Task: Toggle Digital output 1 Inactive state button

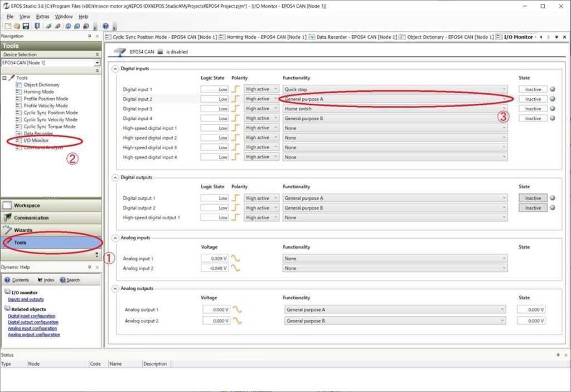Action: point(533,198)
